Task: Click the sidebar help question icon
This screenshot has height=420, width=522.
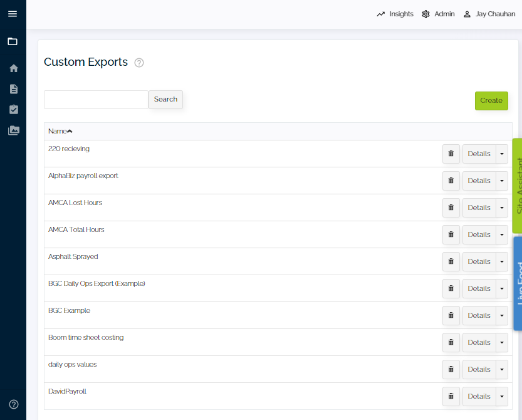Action: pyautogui.click(x=14, y=404)
